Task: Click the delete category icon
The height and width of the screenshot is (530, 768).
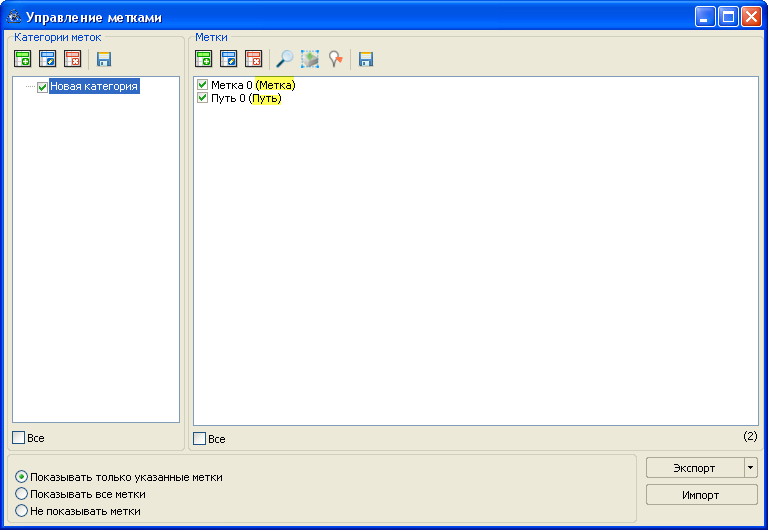Action: pos(72,59)
